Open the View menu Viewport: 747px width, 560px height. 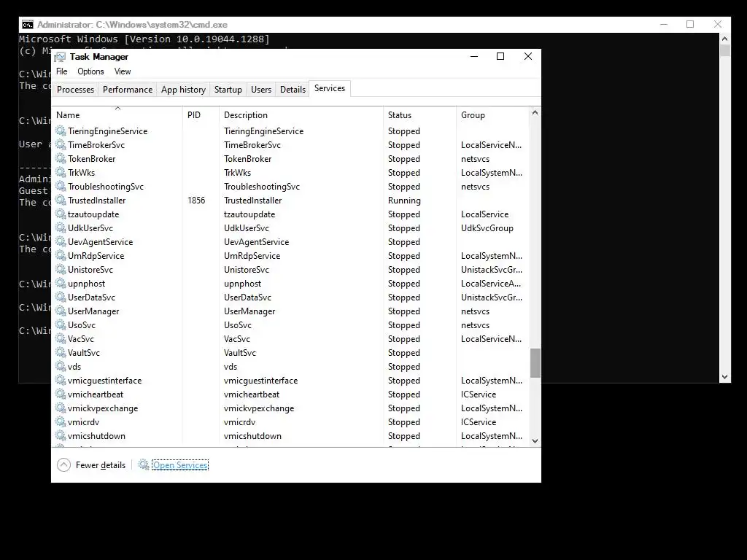(123, 71)
